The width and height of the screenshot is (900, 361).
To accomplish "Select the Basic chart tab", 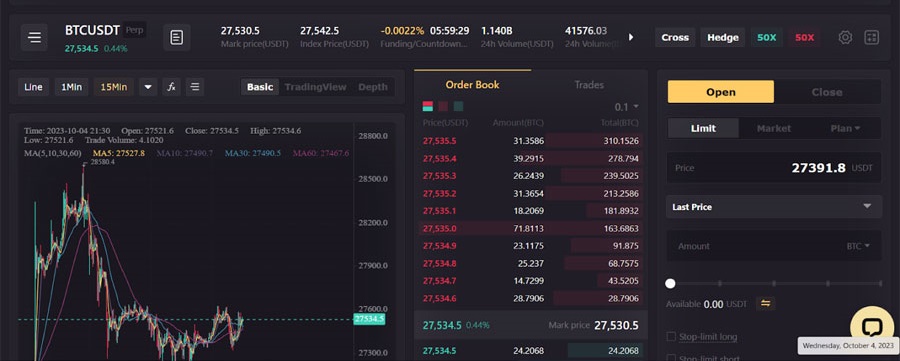I will [260, 87].
